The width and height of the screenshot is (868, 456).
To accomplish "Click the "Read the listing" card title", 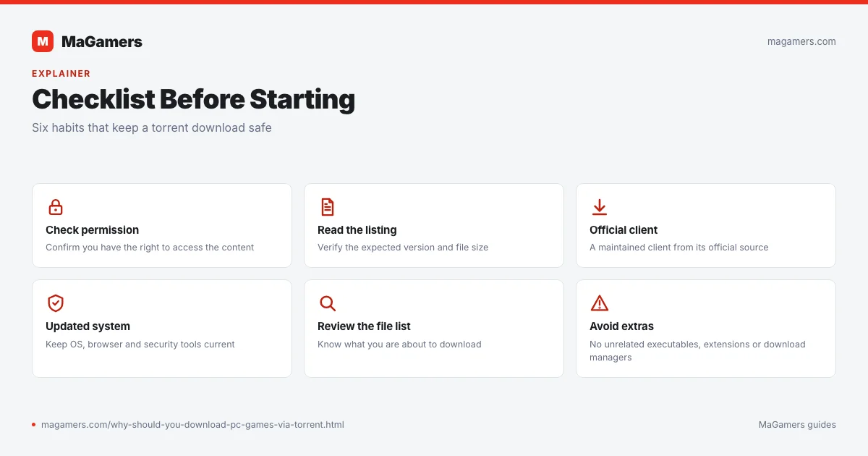I will (x=357, y=230).
